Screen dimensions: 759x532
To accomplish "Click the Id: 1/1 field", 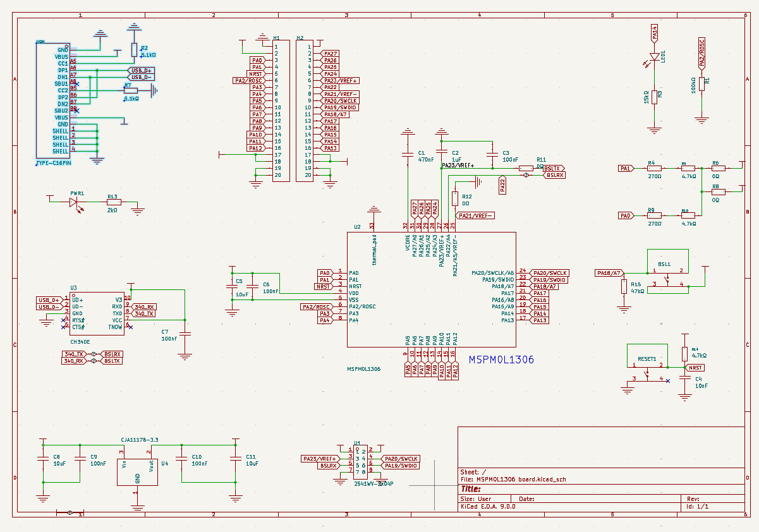I will (698, 507).
